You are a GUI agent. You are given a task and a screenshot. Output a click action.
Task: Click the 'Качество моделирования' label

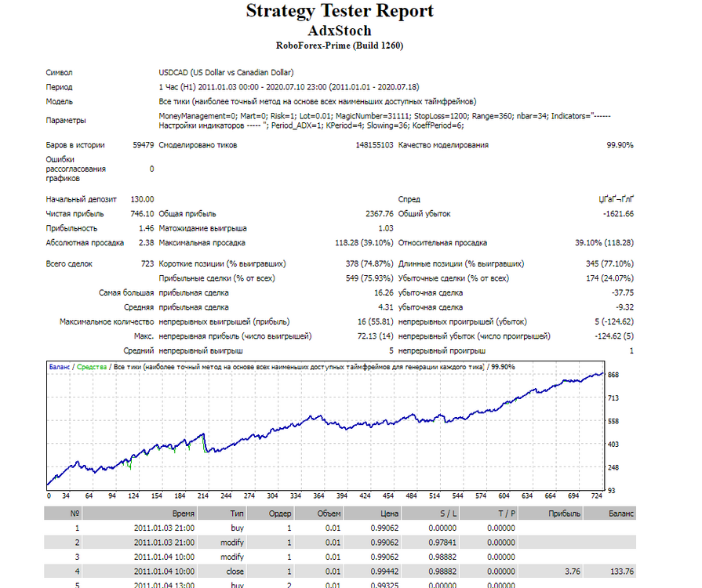pyautogui.click(x=443, y=145)
